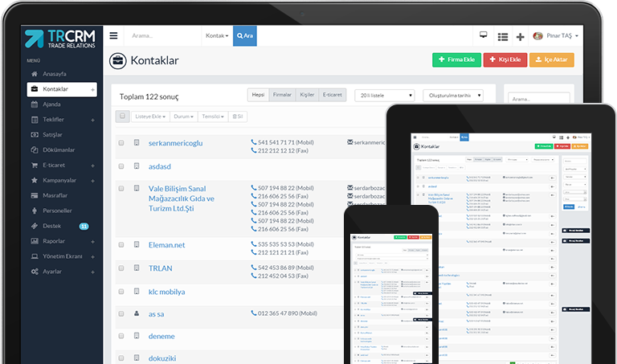Expand the Kampanyalar submenu plus
Image resolution: width=617 pixels, height=364 pixels.
coord(93,181)
